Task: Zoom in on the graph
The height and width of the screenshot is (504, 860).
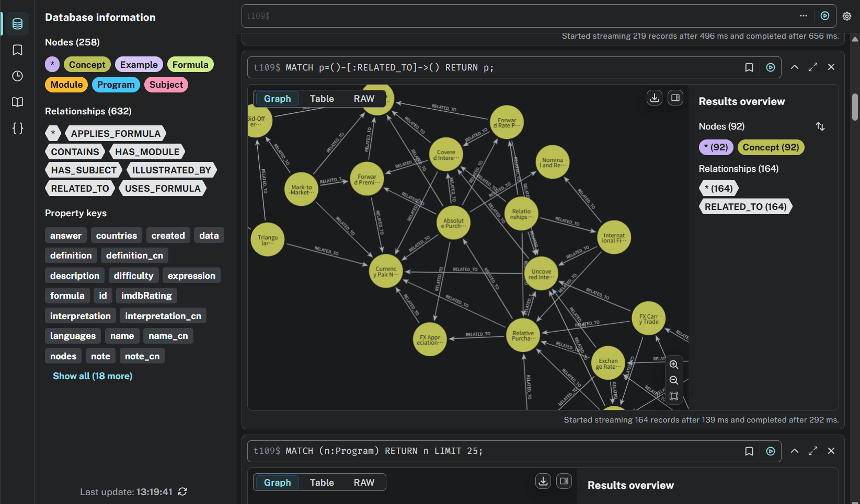Action: [674, 365]
